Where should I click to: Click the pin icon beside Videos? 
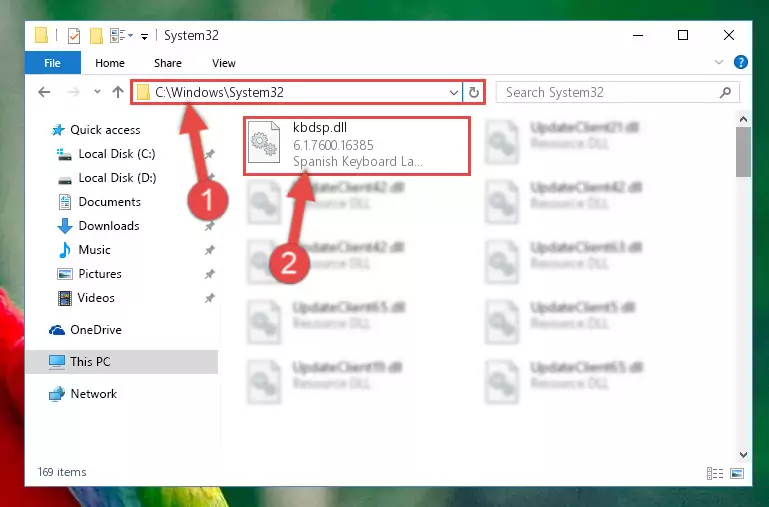[x=210, y=298]
